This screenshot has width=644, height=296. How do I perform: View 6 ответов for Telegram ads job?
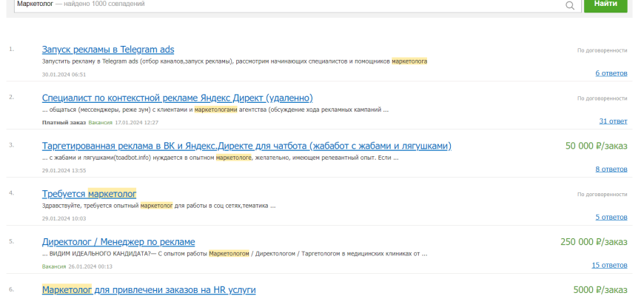coord(611,73)
